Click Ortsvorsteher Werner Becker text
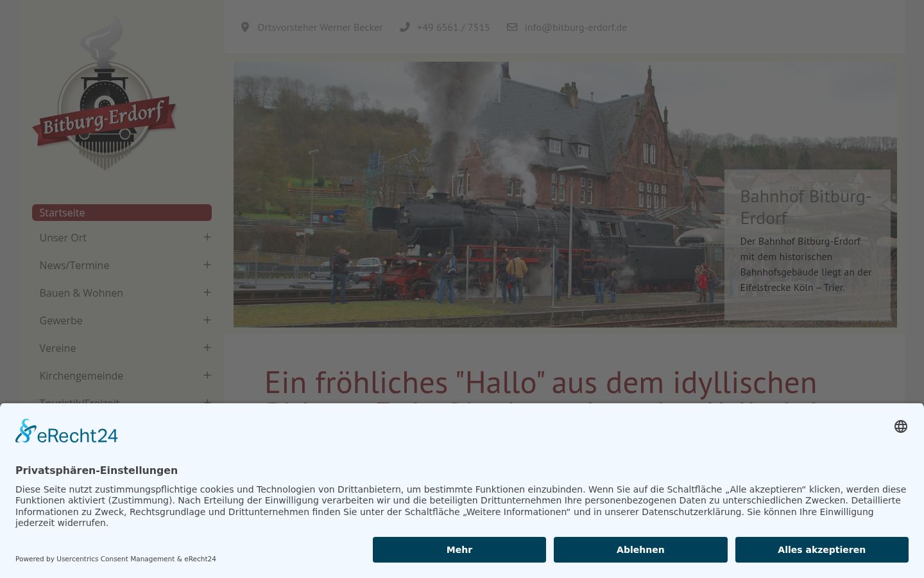 320,27
